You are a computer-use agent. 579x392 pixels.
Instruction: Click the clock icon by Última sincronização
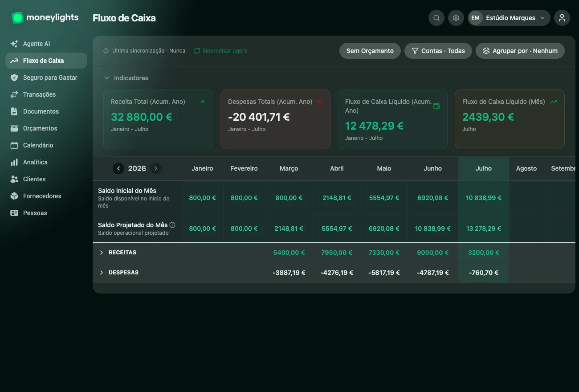tap(106, 51)
